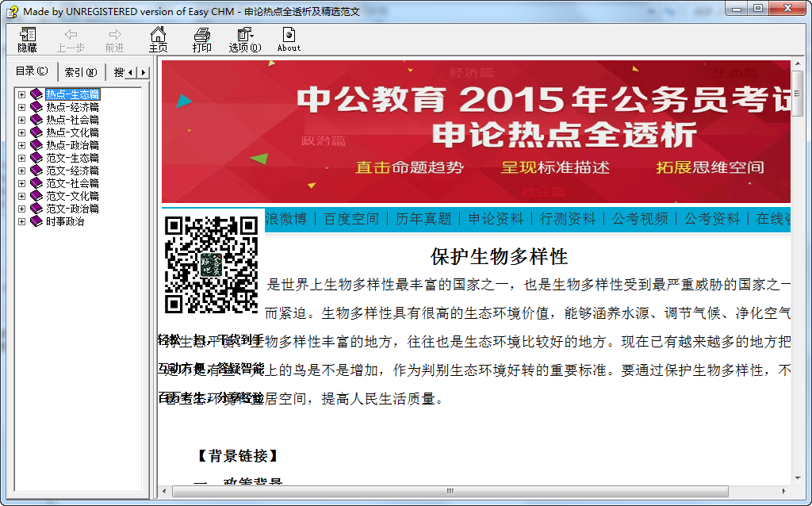Open the 行测资料 link
The width and height of the screenshot is (812, 506).
[568, 219]
